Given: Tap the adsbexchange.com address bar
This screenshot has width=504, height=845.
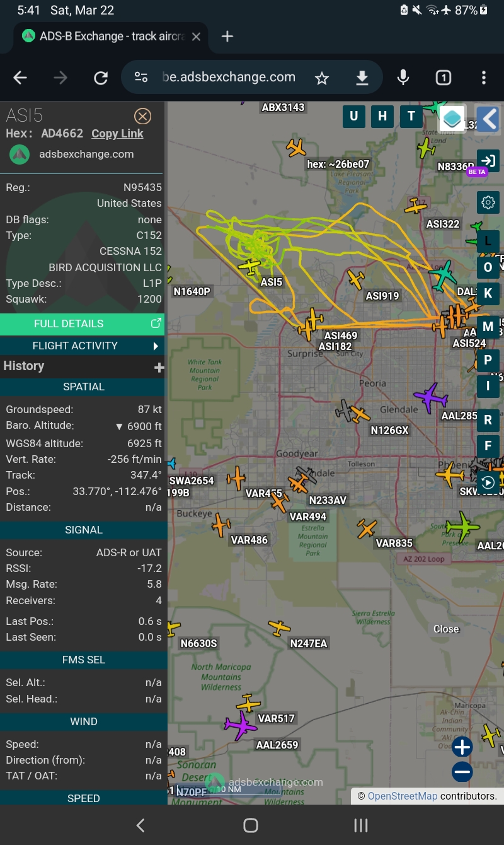Looking at the screenshot, I should point(229,78).
